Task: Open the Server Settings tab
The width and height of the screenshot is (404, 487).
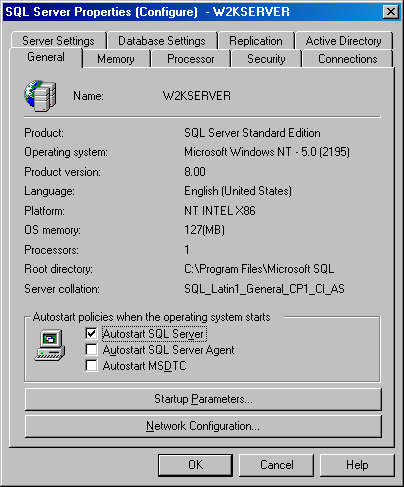Action: coord(58,41)
